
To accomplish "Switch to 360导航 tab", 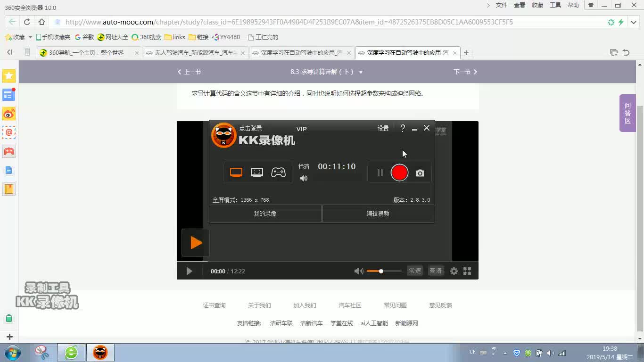I will pyautogui.click(x=89, y=53).
